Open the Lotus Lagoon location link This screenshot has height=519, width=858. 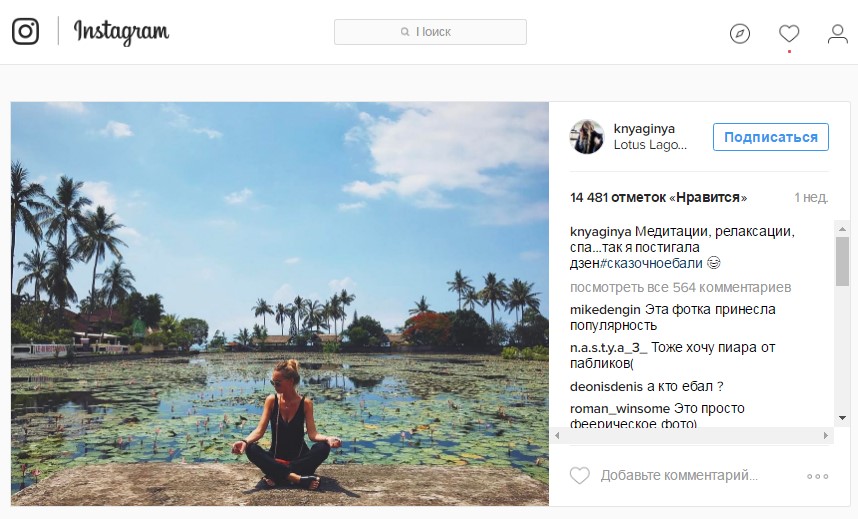pos(650,145)
